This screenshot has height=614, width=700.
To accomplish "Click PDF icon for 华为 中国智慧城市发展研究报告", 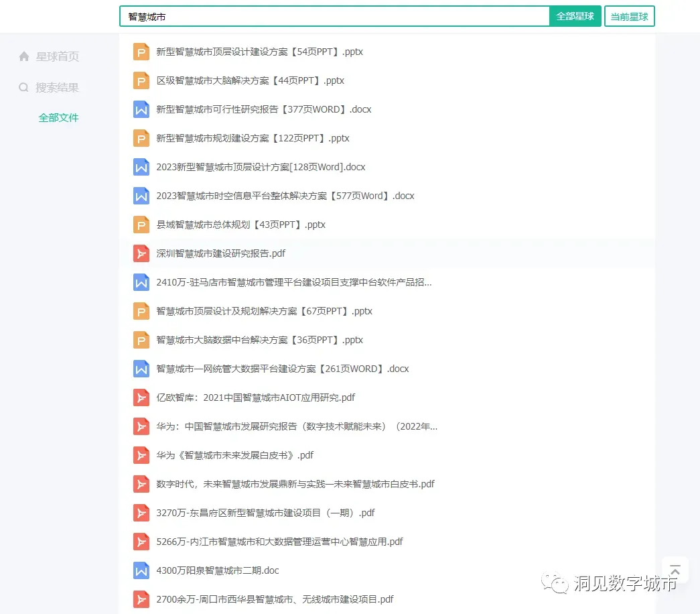I will click(x=141, y=426).
